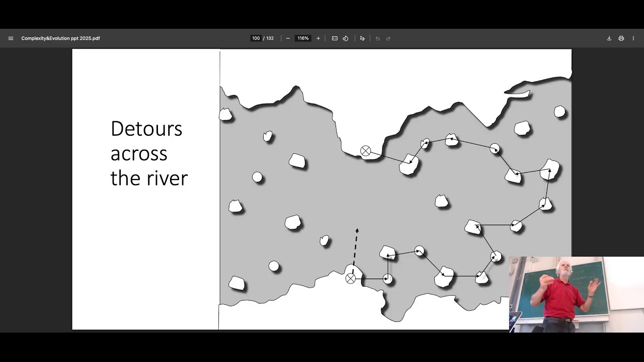Click the slide title "Detours across the river"
The height and width of the screenshot is (362, 644).
pyautogui.click(x=149, y=153)
